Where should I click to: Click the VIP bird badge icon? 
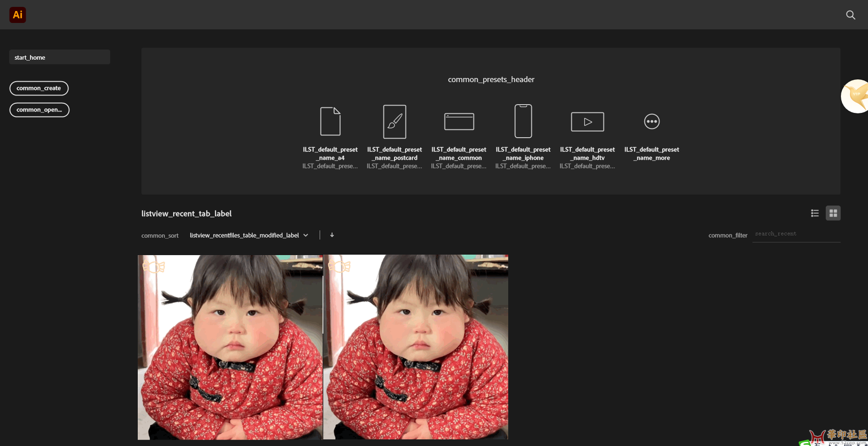click(x=855, y=96)
